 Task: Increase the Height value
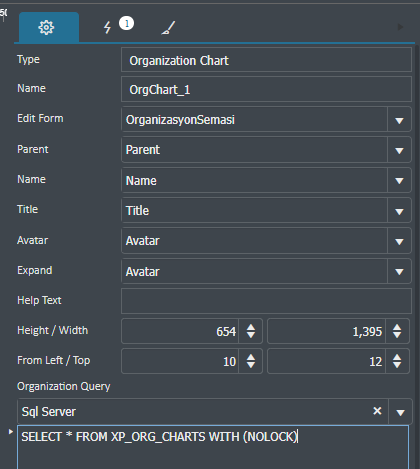(251, 327)
